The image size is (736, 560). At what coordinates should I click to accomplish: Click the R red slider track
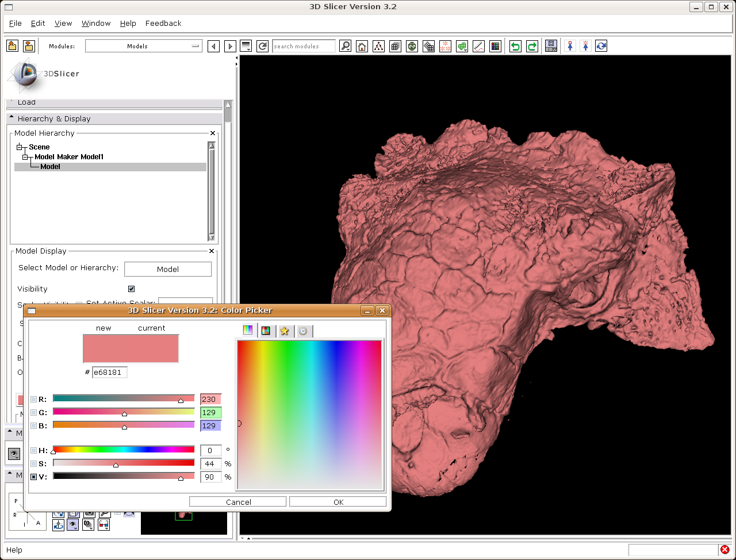124,398
